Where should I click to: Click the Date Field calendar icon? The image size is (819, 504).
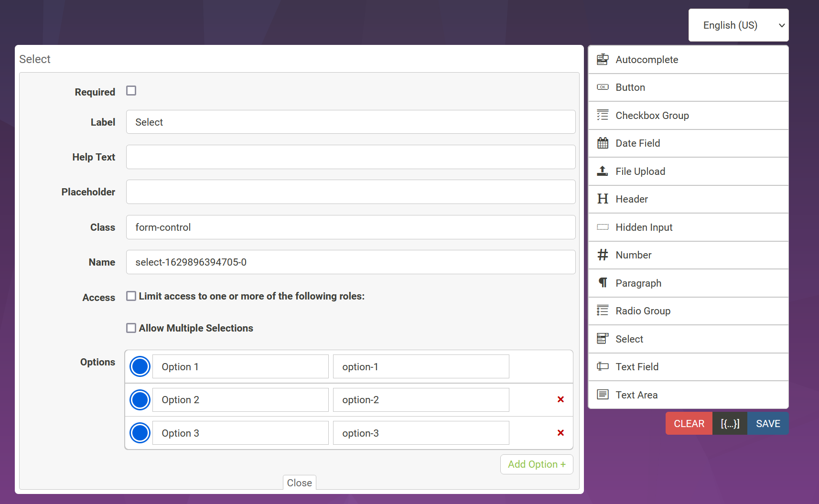click(603, 143)
